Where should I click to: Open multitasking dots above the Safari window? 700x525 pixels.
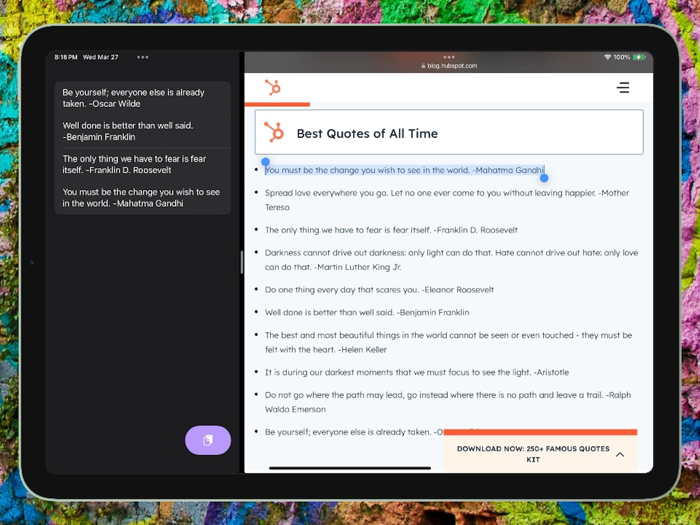click(449, 57)
